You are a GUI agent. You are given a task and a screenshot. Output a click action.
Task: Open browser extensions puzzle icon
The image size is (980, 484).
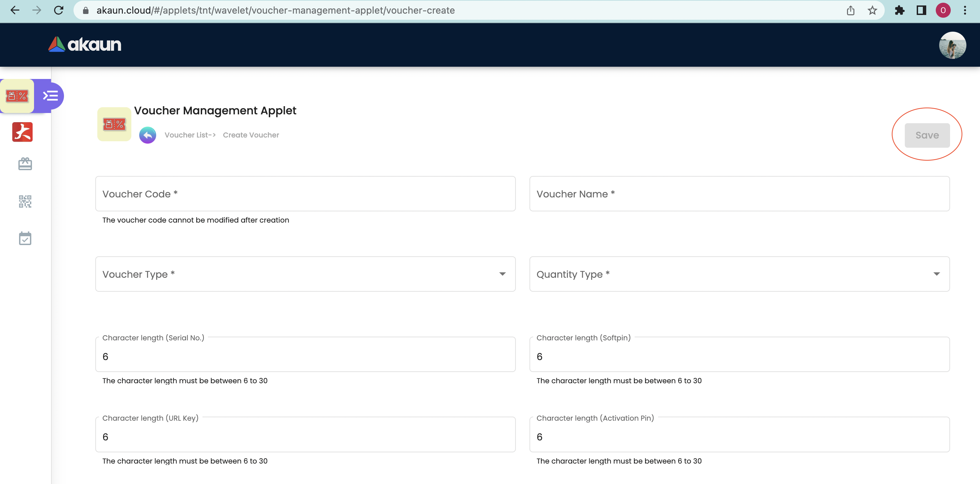(899, 10)
